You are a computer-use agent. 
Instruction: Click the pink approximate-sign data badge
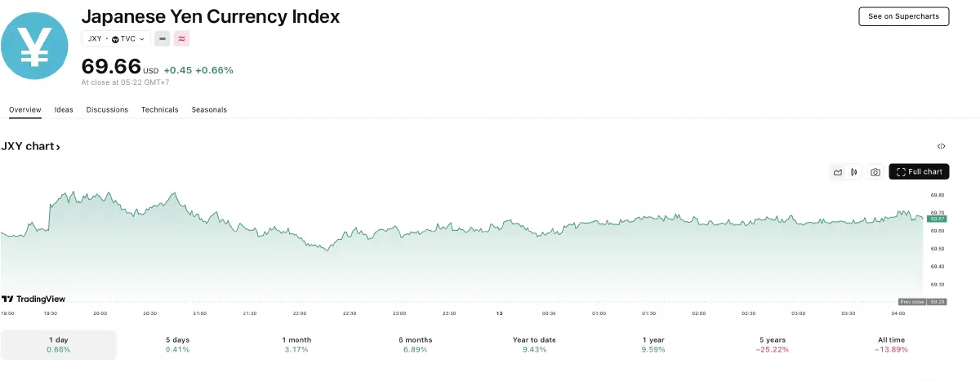(181, 38)
